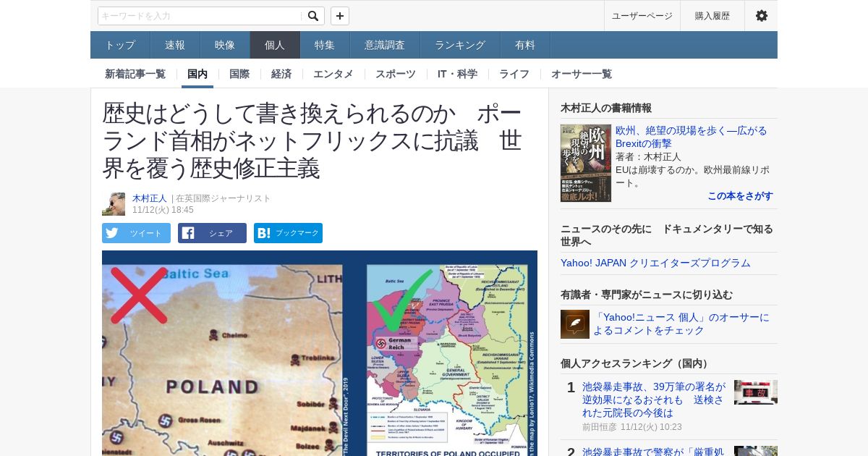Open the settings gear icon
This screenshot has height=456, width=868.
(x=761, y=16)
